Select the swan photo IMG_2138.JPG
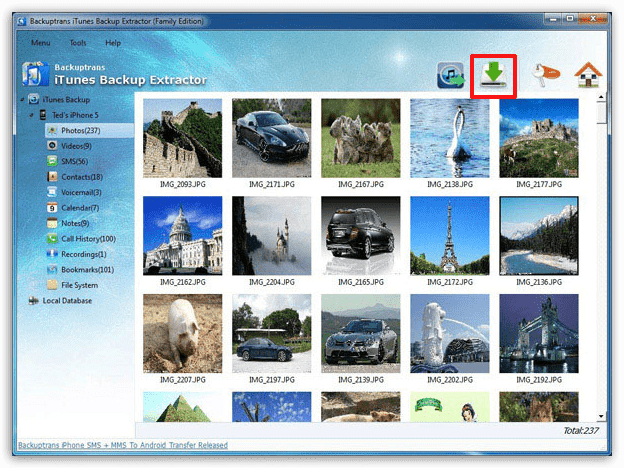The height and width of the screenshot is (468, 624). coord(450,138)
